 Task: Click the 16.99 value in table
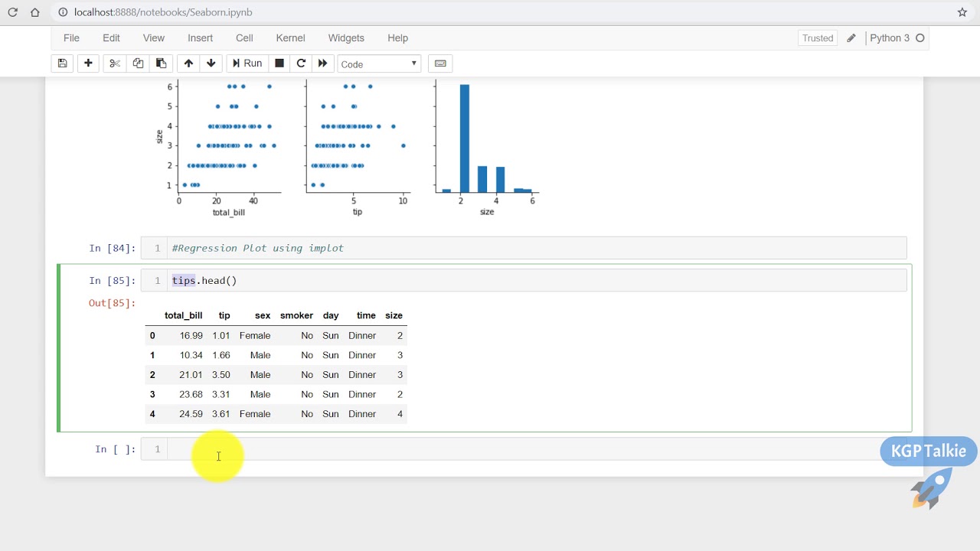[191, 335]
